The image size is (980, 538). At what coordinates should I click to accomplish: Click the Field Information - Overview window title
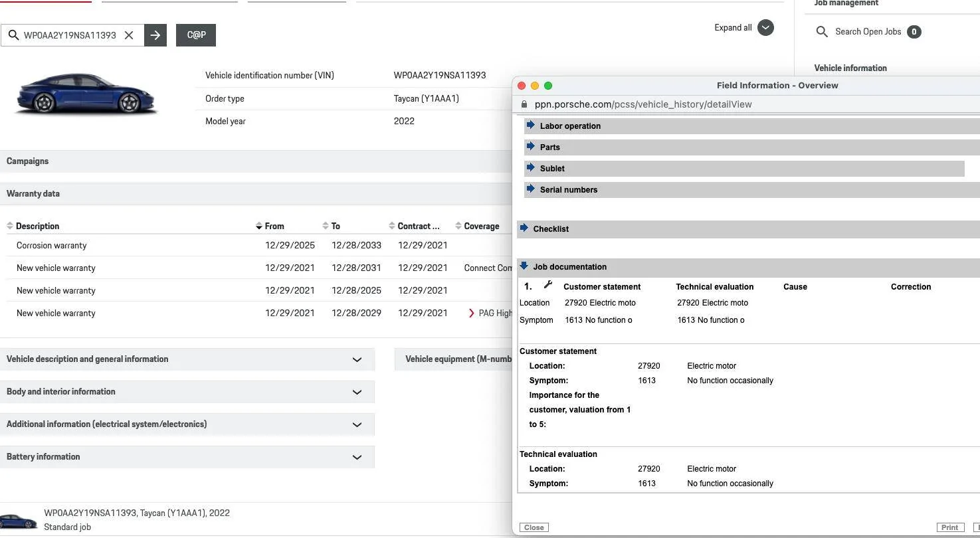click(777, 86)
